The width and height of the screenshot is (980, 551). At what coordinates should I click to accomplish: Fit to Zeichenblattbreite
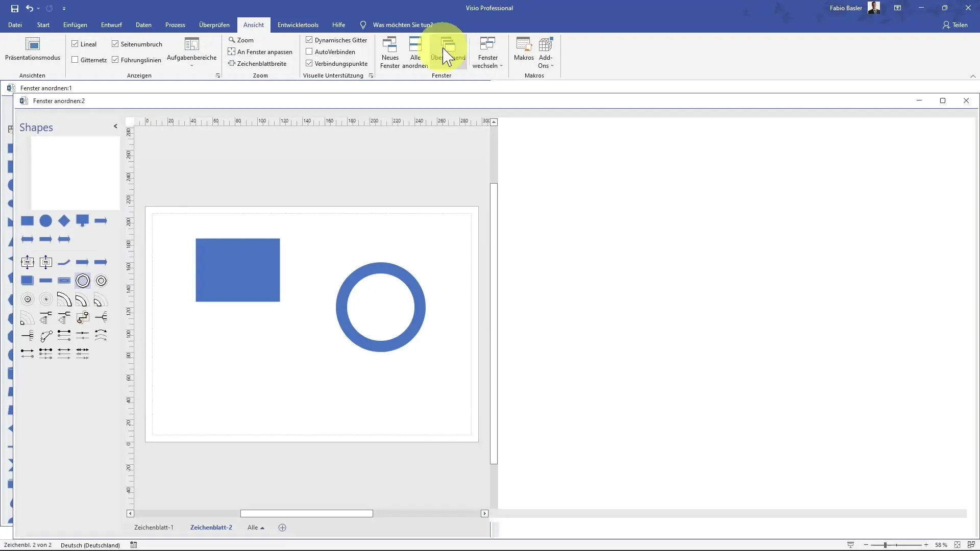click(x=257, y=63)
